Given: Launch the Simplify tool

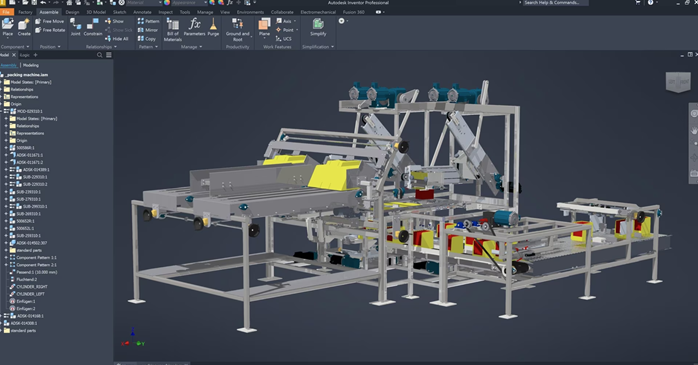Looking at the screenshot, I should 318,27.
